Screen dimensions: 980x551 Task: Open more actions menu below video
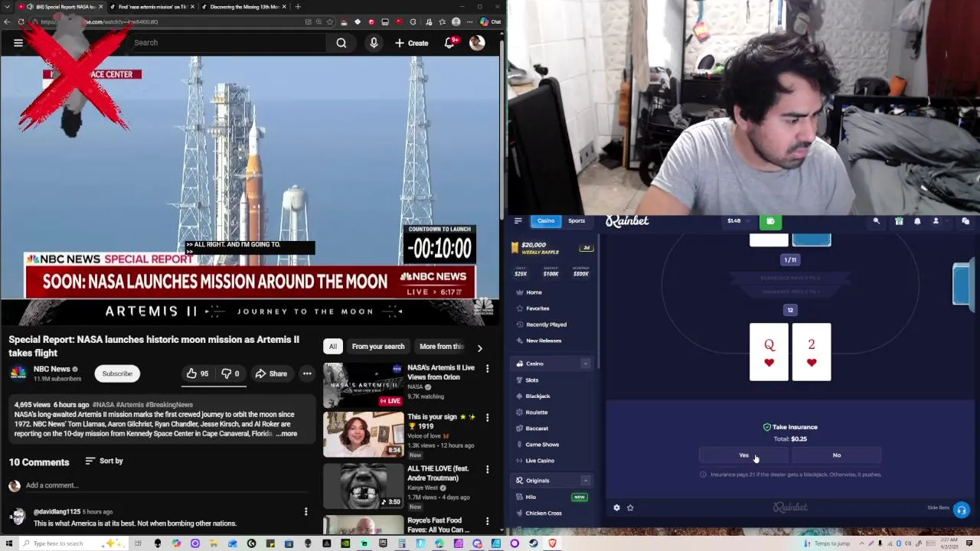point(307,373)
